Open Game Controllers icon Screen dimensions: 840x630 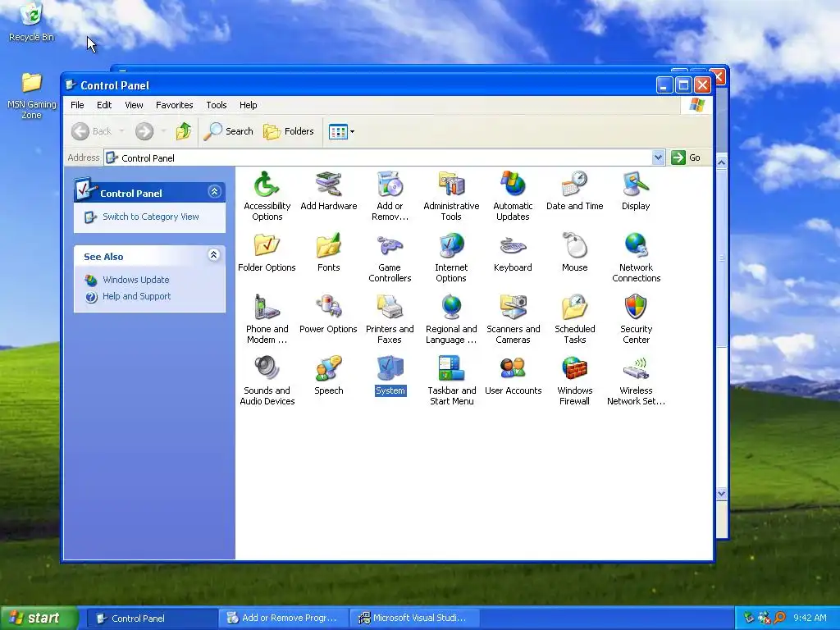pyautogui.click(x=390, y=258)
